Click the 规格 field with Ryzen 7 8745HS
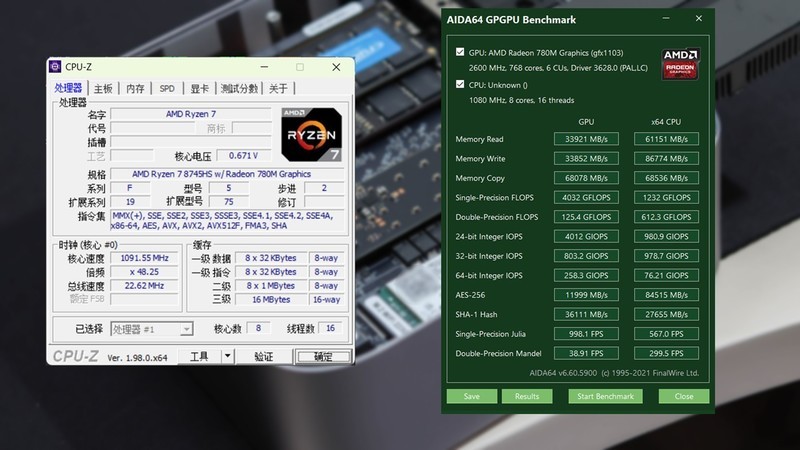800x450 pixels. coord(227,174)
